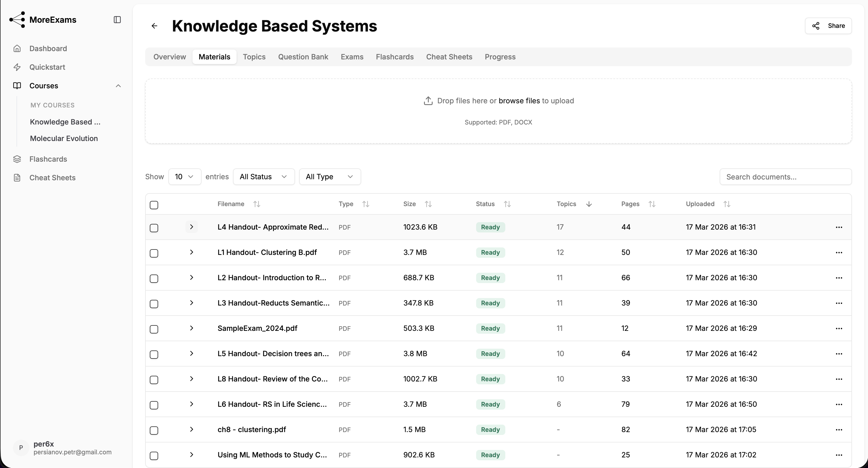The height and width of the screenshot is (468, 868).
Task: Open the All Status filter dropdown
Action: pyautogui.click(x=263, y=177)
